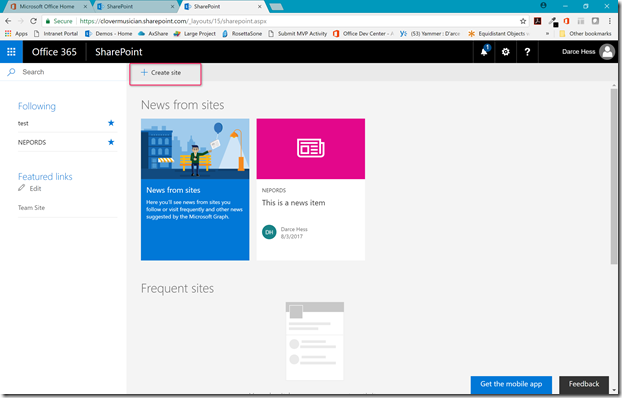Open the Yammer bookmark
Viewport: 622px width, 398px height.
point(430,34)
